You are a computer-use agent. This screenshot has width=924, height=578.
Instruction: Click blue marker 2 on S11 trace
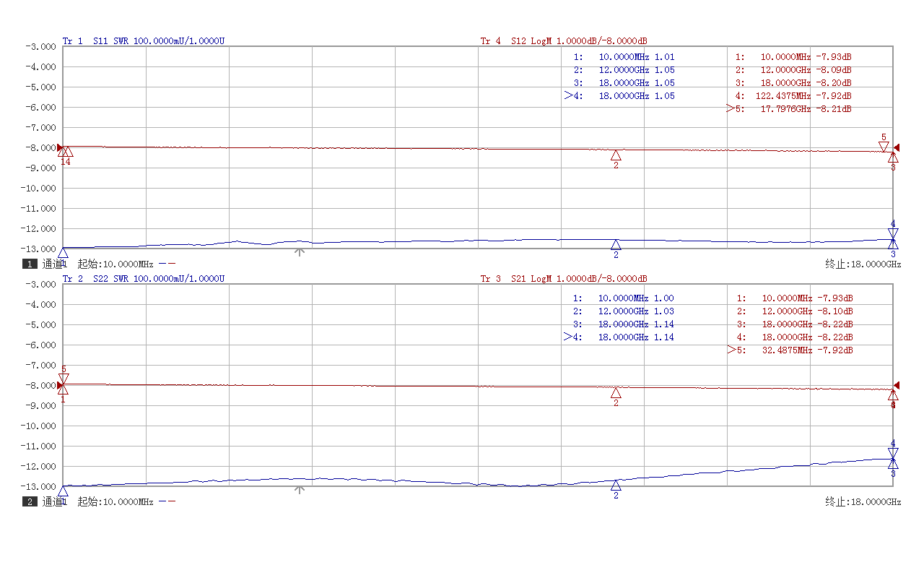(616, 245)
